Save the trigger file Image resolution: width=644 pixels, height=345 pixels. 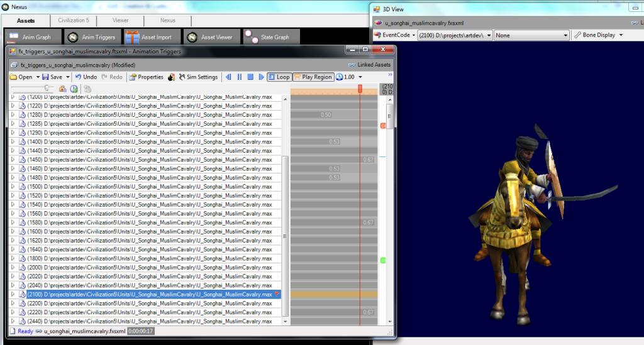[x=52, y=77]
